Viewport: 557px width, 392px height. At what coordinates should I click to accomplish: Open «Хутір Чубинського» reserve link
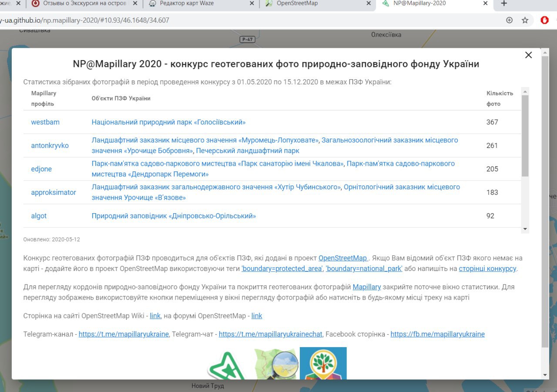coord(216,187)
